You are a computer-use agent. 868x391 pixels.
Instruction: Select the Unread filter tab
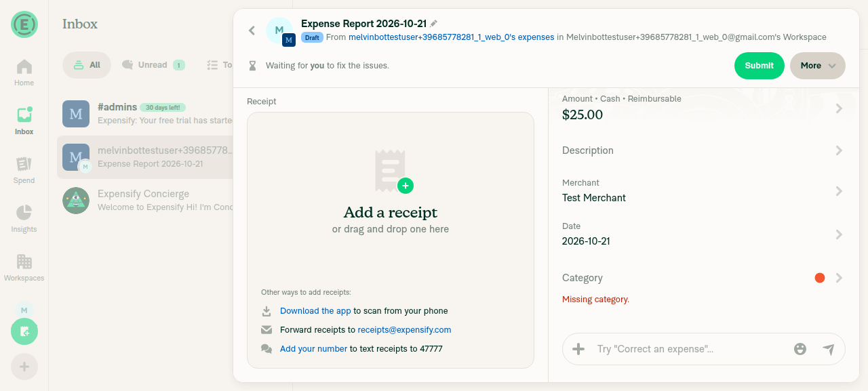point(153,65)
